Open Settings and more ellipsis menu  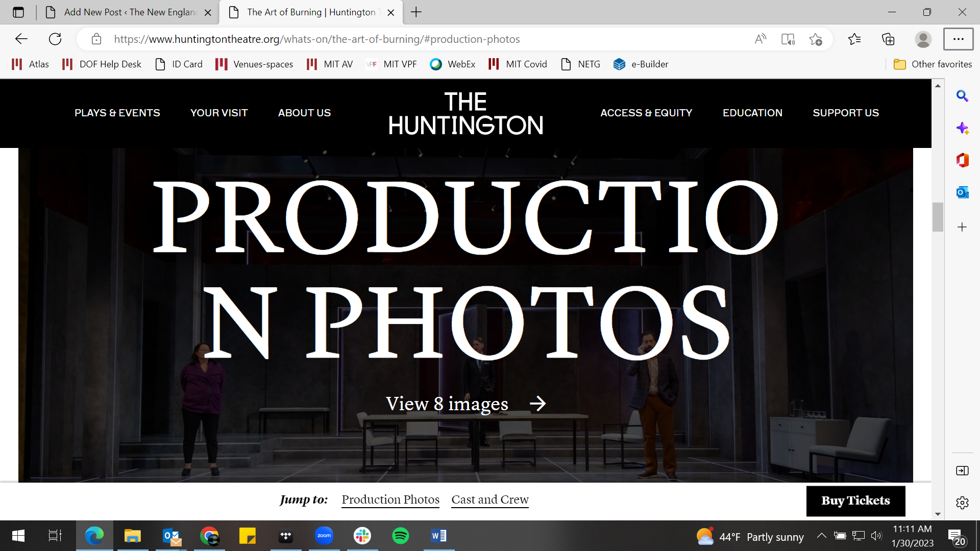(x=958, y=39)
